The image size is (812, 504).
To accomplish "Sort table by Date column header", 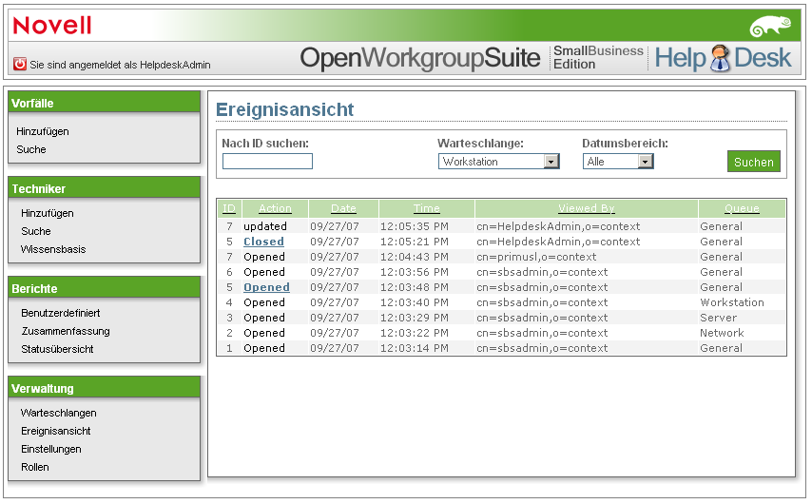I will [343, 208].
